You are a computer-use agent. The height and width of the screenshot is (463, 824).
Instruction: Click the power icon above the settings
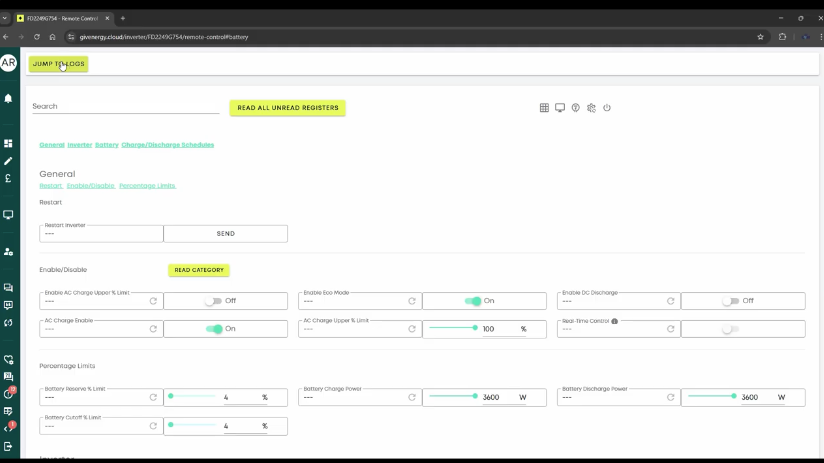coord(607,108)
